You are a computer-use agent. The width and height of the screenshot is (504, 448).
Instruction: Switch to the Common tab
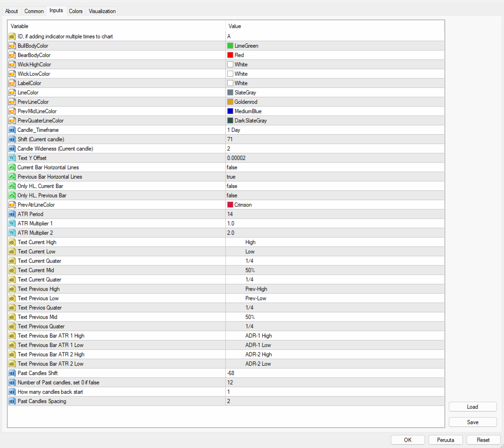point(34,11)
